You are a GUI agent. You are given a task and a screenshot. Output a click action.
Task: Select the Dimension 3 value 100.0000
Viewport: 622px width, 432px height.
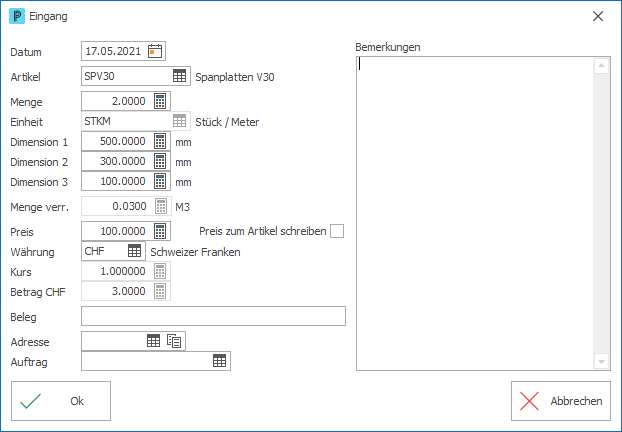pyautogui.click(x=123, y=181)
